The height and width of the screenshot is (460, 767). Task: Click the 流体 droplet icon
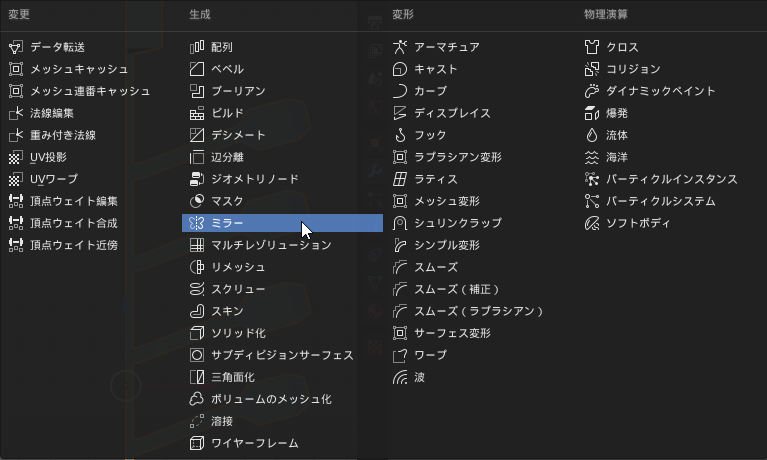click(592, 135)
